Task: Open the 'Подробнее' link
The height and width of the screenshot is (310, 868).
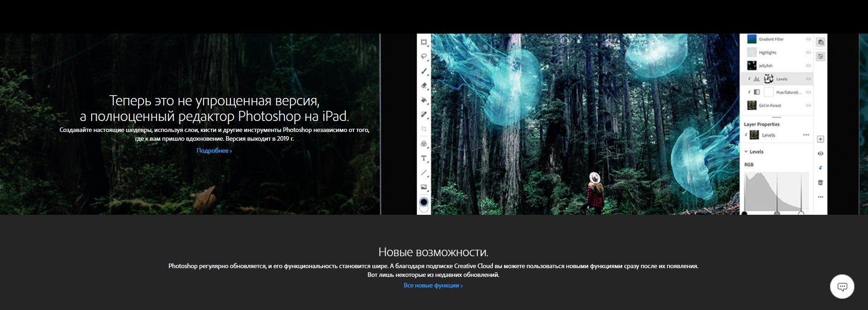Action: point(214,151)
